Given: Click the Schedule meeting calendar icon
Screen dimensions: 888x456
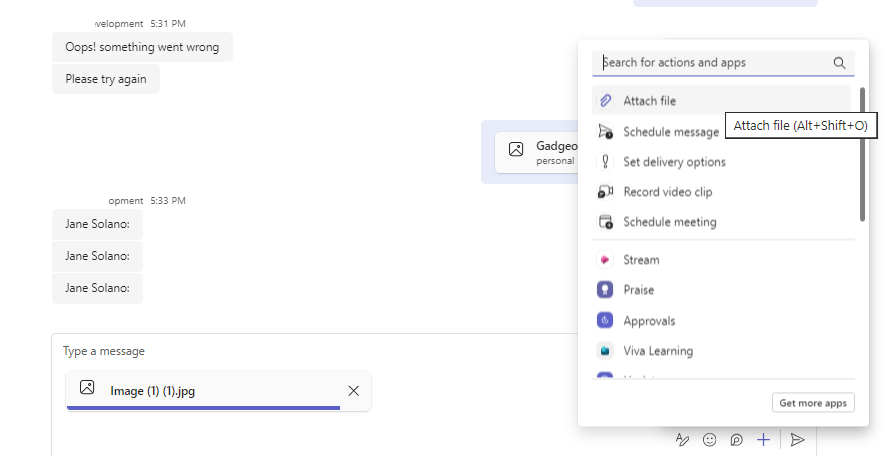Looking at the screenshot, I should (605, 221).
